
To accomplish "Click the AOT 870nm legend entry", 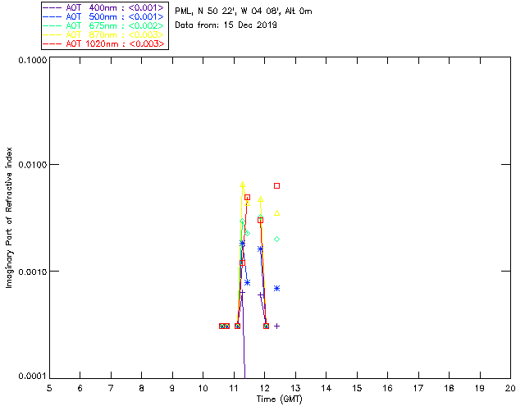I will tap(104, 34).
